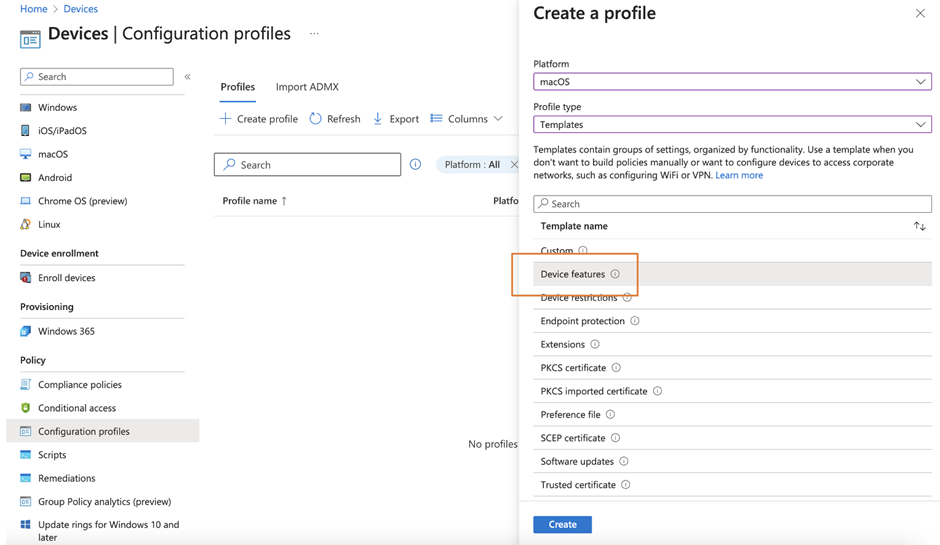This screenshot has height=545, width=940.
Task: Open the Platform dropdown showing macOS
Action: 732,82
